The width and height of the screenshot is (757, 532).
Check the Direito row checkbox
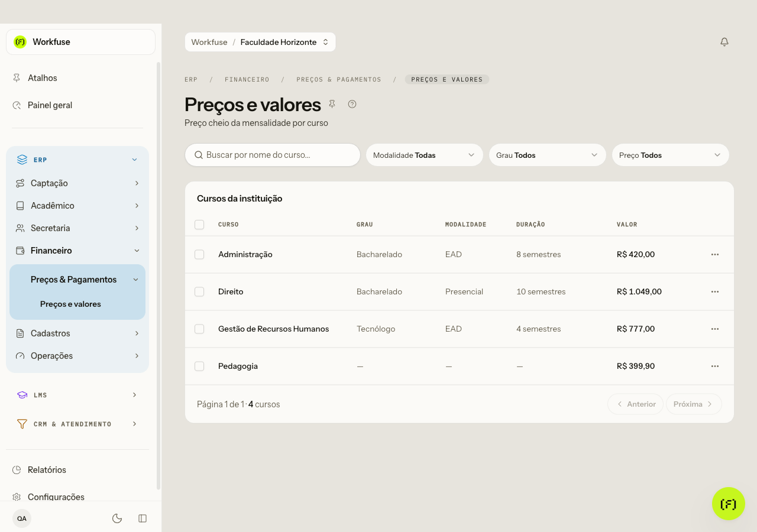[199, 291]
